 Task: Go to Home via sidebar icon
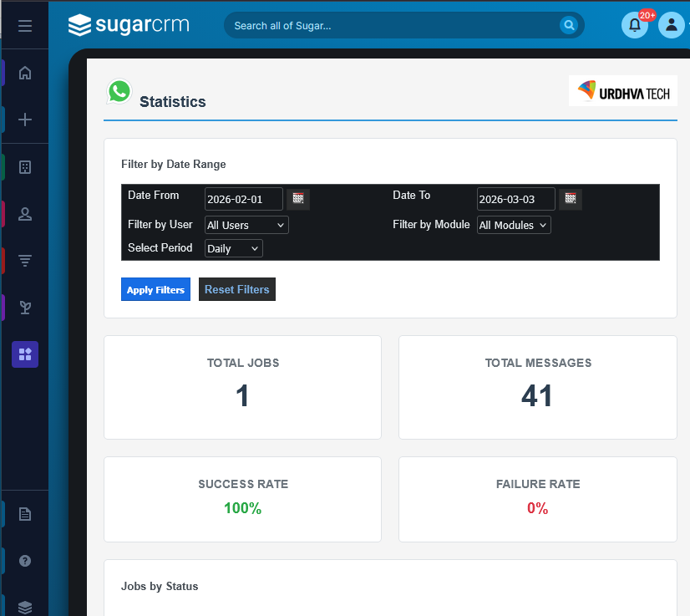pos(25,73)
